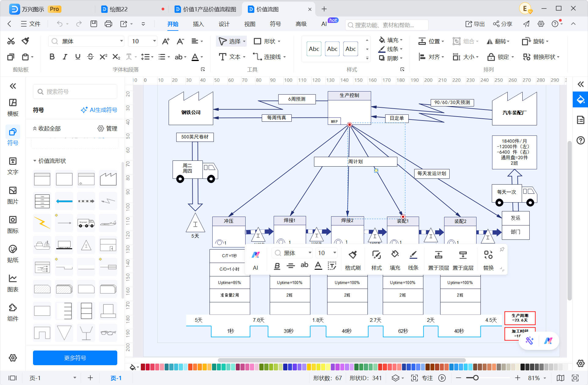Pin the floating toolbar

[x=502, y=250]
